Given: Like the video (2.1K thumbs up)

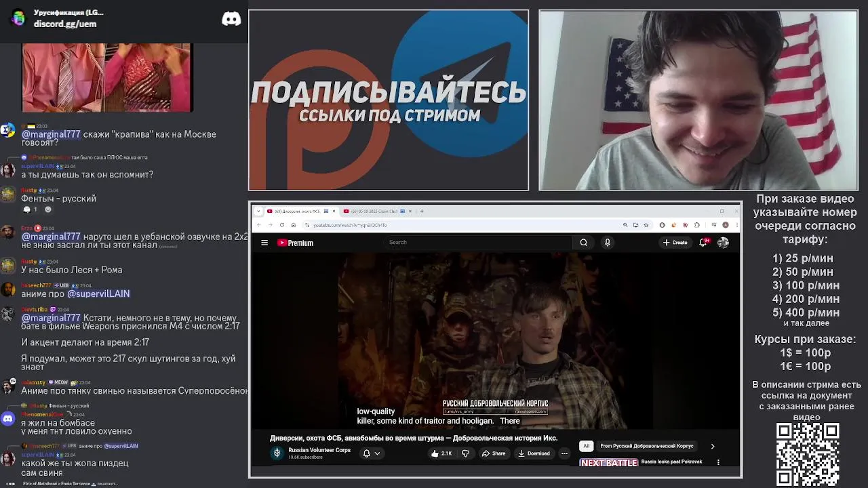Looking at the screenshot, I should point(441,453).
